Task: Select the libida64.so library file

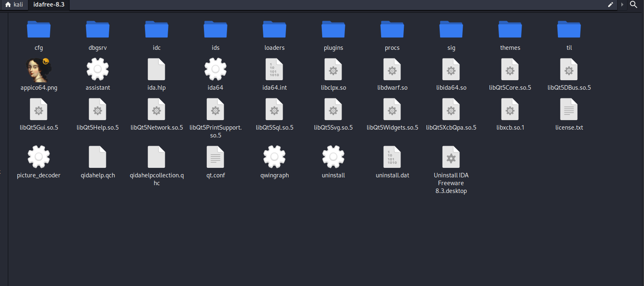Action: [x=451, y=70]
